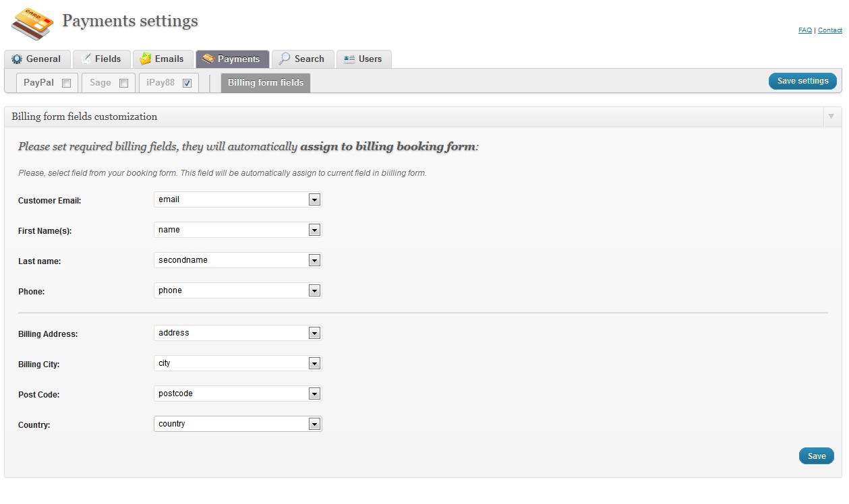The image size is (849, 504).
Task: Tick the Sage payment checkbox
Action: click(x=123, y=84)
